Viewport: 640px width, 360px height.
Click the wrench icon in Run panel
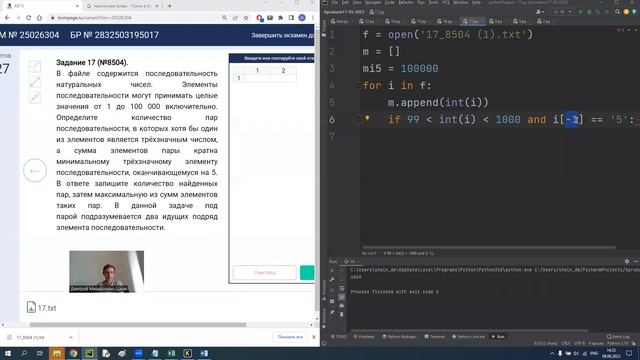pos(332,280)
